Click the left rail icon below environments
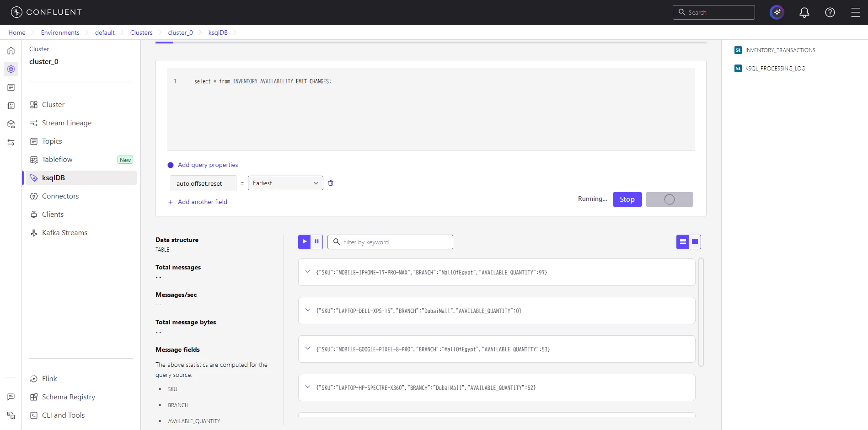Image resolution: width=868 pixels, height=430 pixels. tap(11, 87)
